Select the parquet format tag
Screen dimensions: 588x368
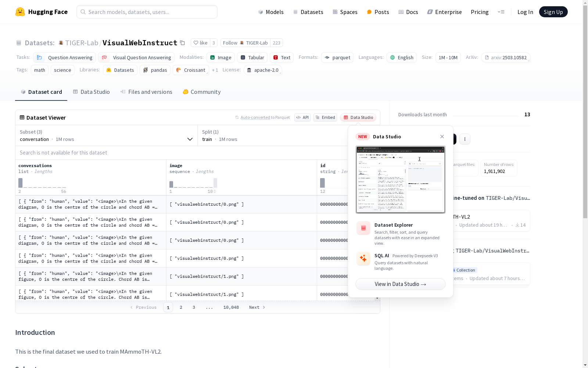click(337, 57)
